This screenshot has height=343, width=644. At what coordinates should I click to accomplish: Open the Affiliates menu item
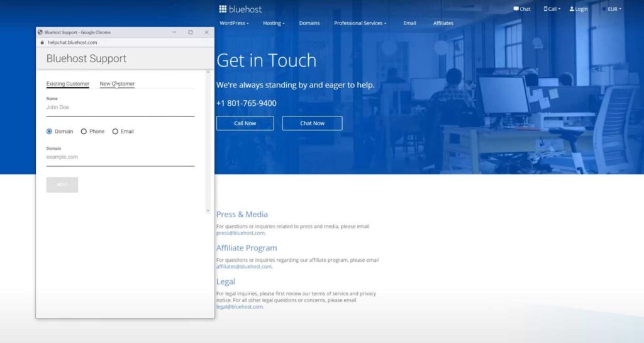tap(443, 23)
